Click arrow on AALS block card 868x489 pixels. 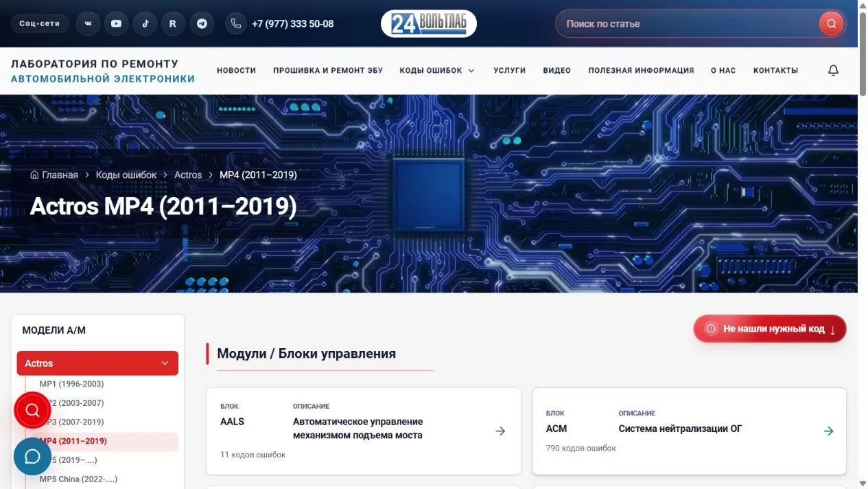coord(500,431)
